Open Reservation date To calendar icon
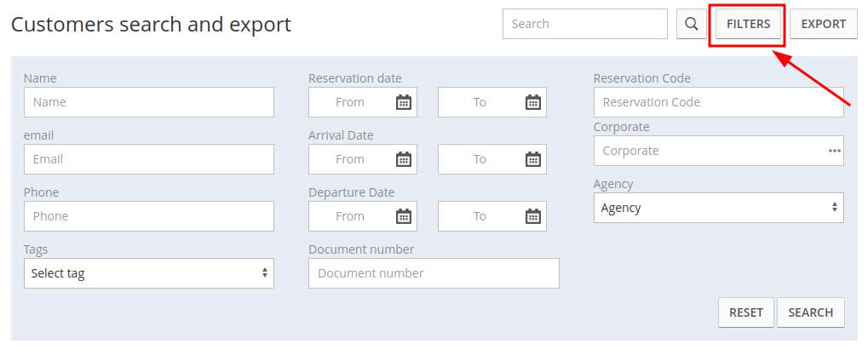Image resolution: width=868 pixels, height=355 pixels. (x=532, y=102)
